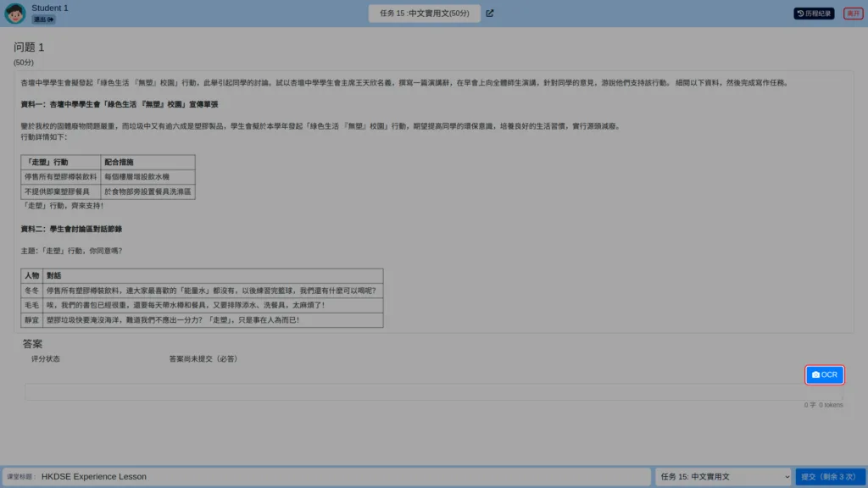Click the 冬冬 row in dialogue table
This screenshot has height=488, width=868.
pyautogui.click(x=202, y=291)
